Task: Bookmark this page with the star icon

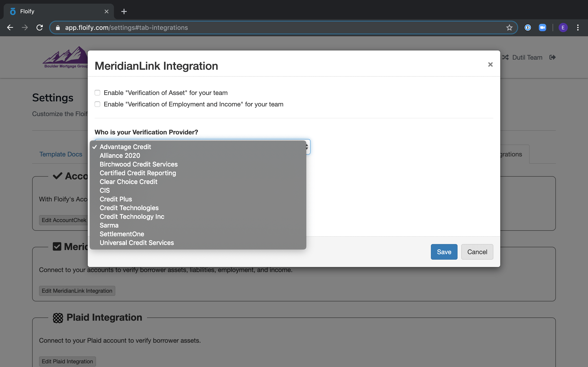Action: point(509,28)
